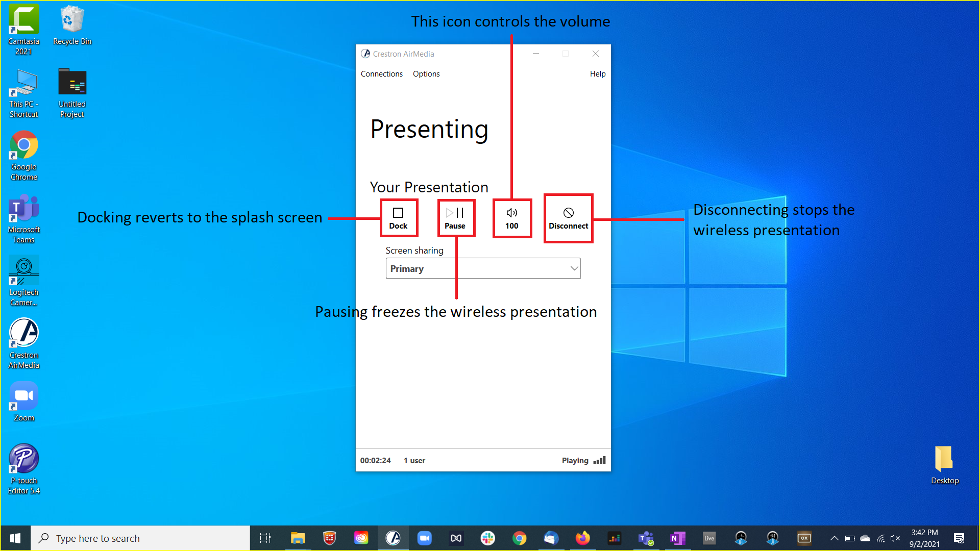Screen dimensions: 980x551
Task: Open Firefox from the taskbar
Action: (583, 538)
